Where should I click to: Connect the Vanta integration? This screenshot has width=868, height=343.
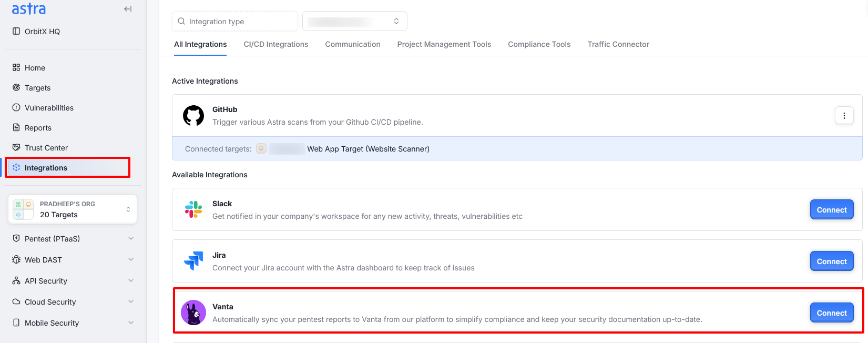tap(832, 312)
